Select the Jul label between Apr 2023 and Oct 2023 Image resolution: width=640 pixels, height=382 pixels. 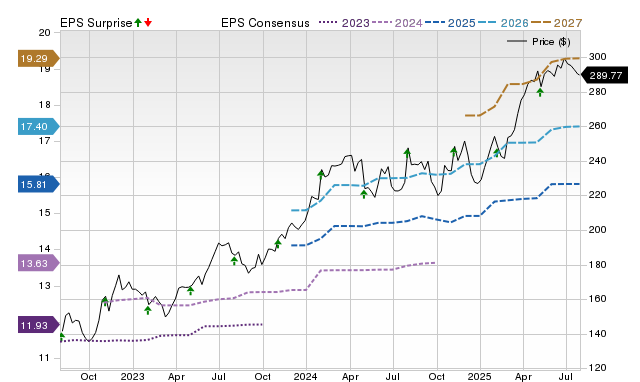point(219,376)
